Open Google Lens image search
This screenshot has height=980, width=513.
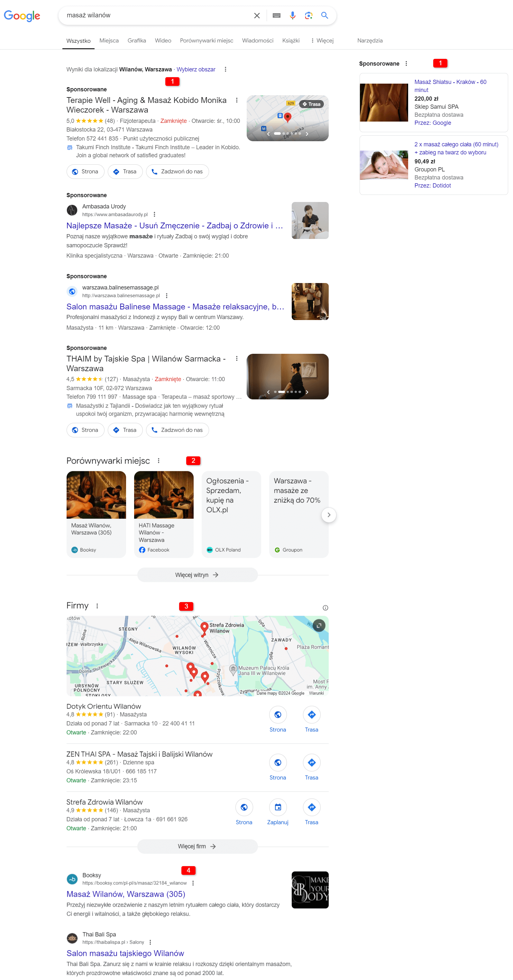click(309, 15)
